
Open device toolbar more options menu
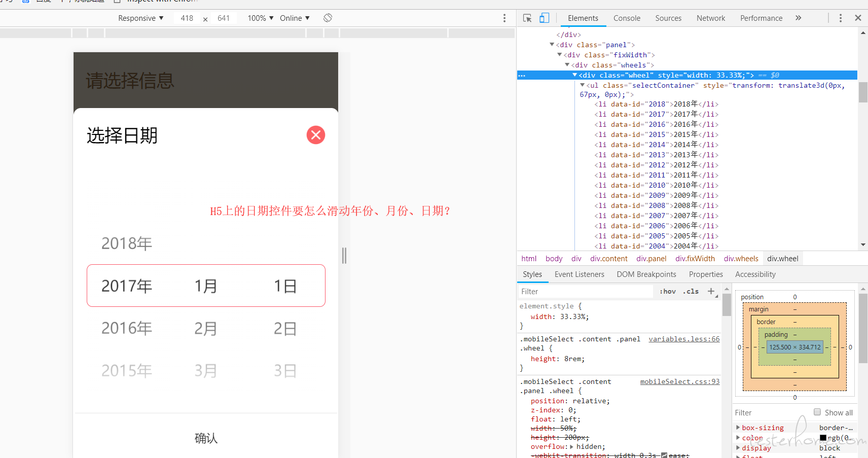[x=504, y=18]
